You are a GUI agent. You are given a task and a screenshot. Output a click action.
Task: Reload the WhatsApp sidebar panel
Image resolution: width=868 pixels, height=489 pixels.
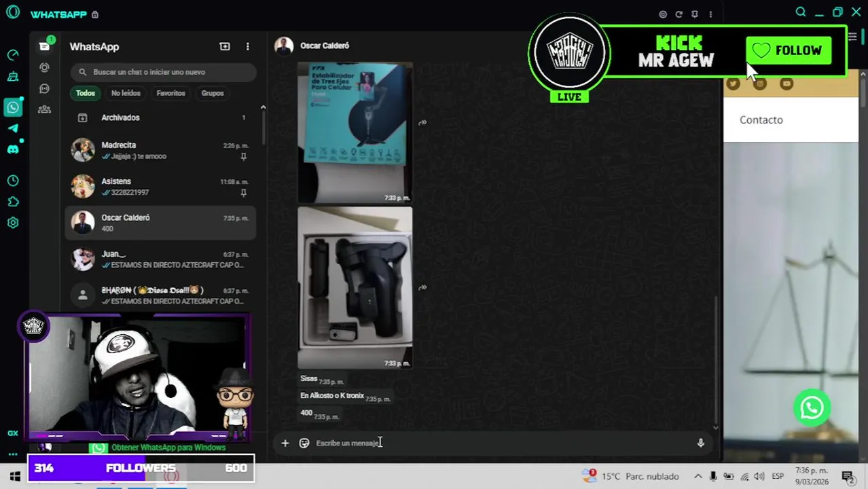pos(679,14)
